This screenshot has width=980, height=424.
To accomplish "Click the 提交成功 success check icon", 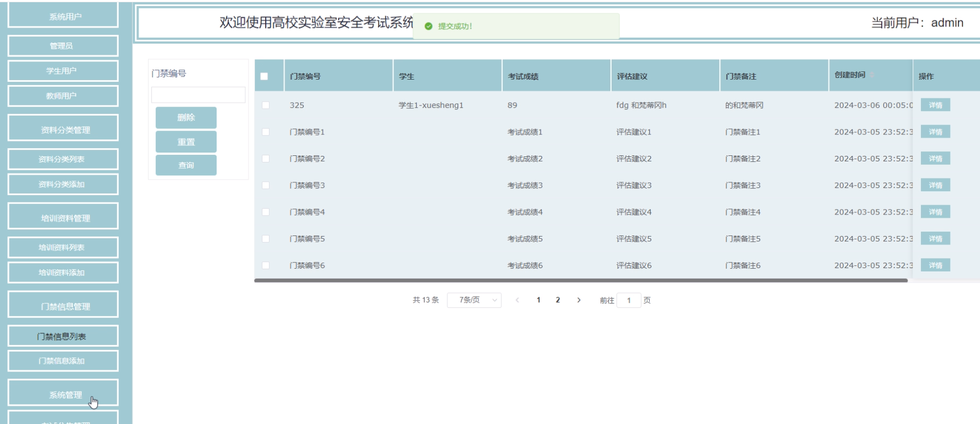I will [x=429, y=26].
